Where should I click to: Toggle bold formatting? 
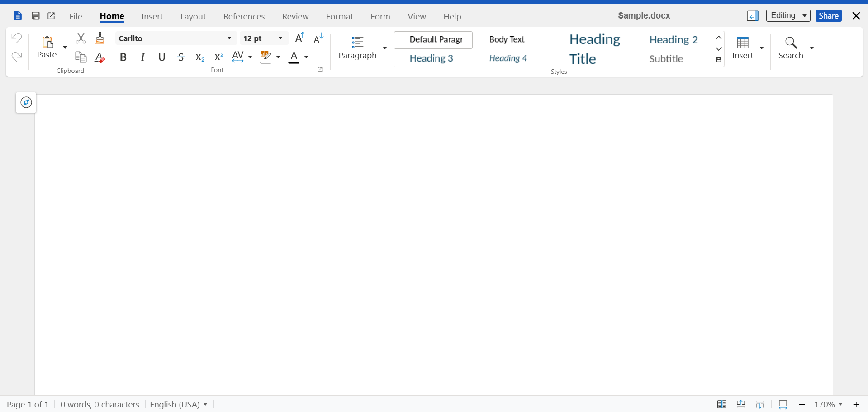pyautogui.click(x=123, y=57)
